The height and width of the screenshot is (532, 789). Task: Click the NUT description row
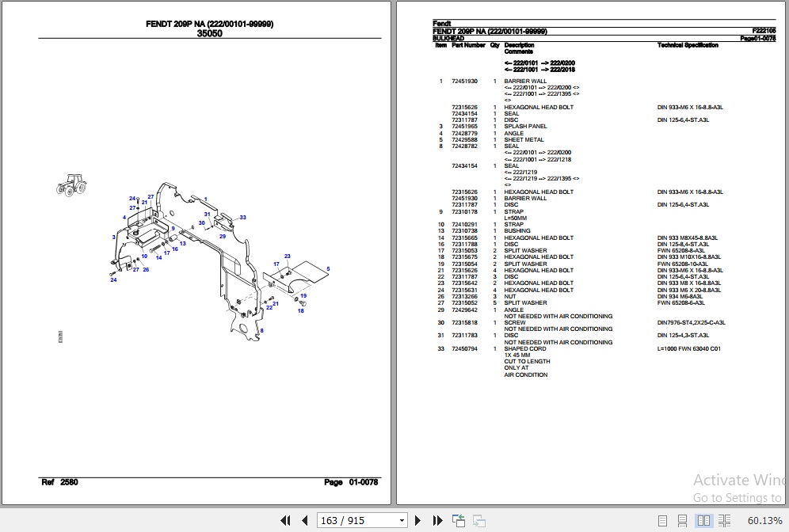509,297
